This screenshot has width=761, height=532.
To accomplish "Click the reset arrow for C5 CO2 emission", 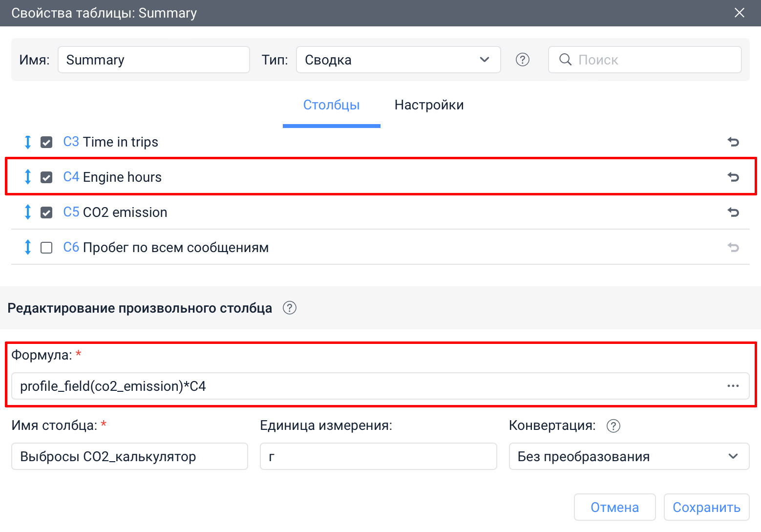I will pos(733,213).
